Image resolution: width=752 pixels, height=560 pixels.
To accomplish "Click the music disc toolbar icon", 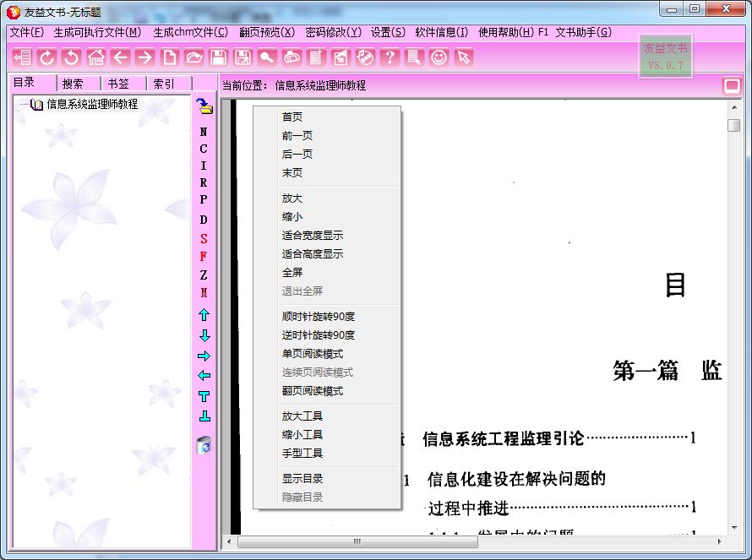I will (x=365, y=57).
